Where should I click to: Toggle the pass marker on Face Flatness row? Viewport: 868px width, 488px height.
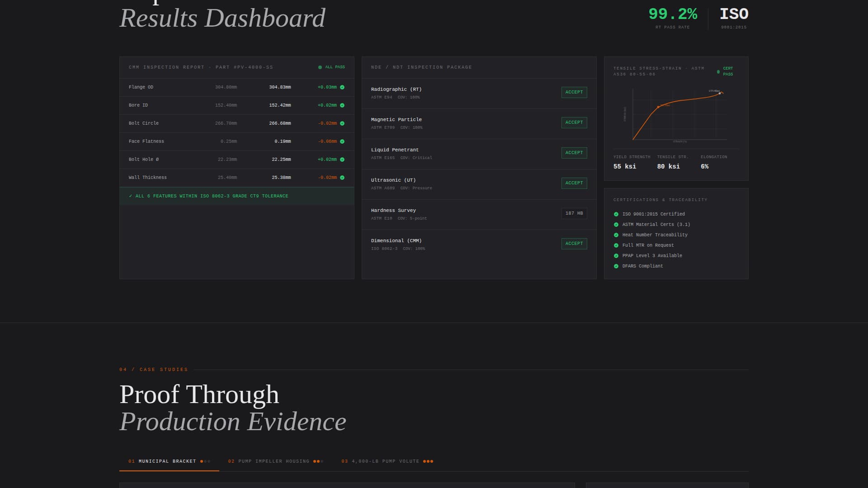[x=342, y=141]
